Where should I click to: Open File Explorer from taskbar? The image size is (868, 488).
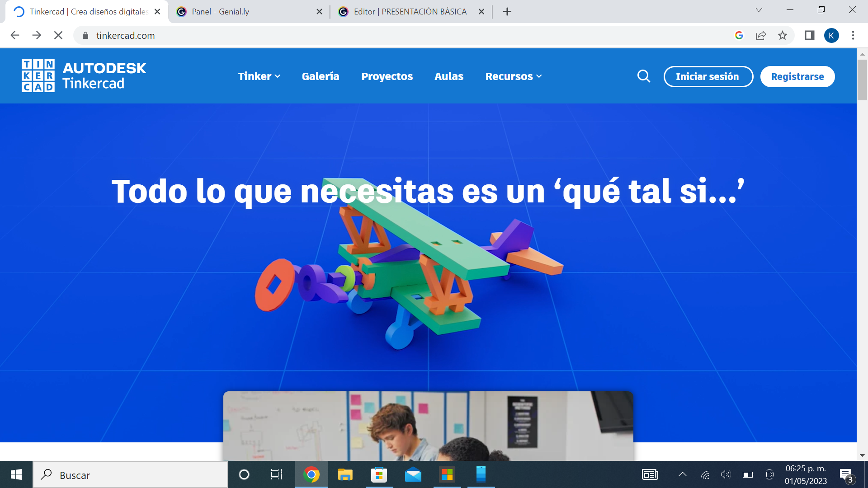point(345,475)
